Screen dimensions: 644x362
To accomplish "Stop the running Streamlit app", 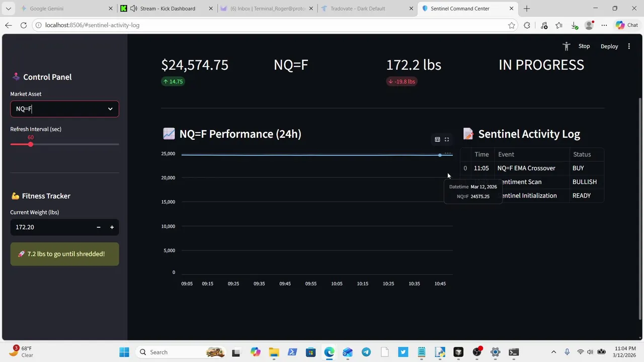I will coord(584,46).
